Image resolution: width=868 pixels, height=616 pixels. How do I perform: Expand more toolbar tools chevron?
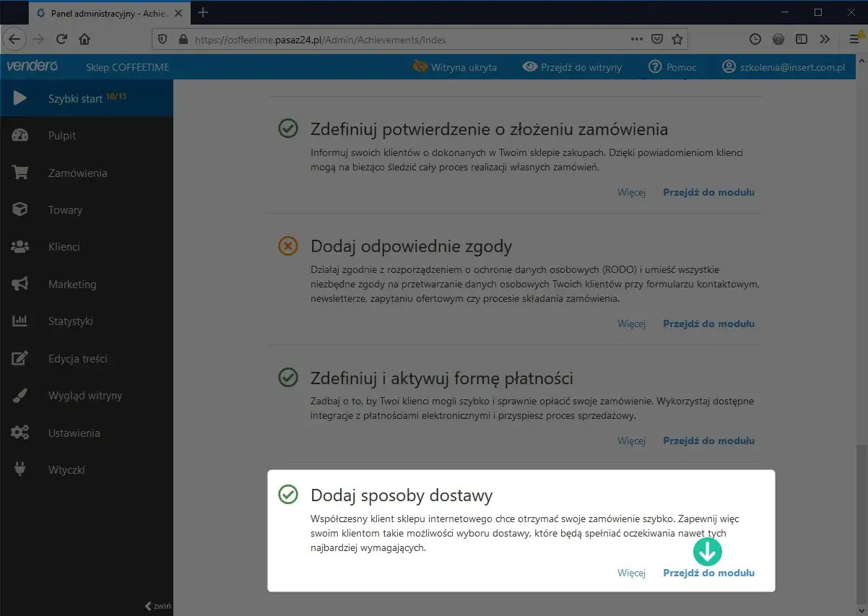coord(825,39)
